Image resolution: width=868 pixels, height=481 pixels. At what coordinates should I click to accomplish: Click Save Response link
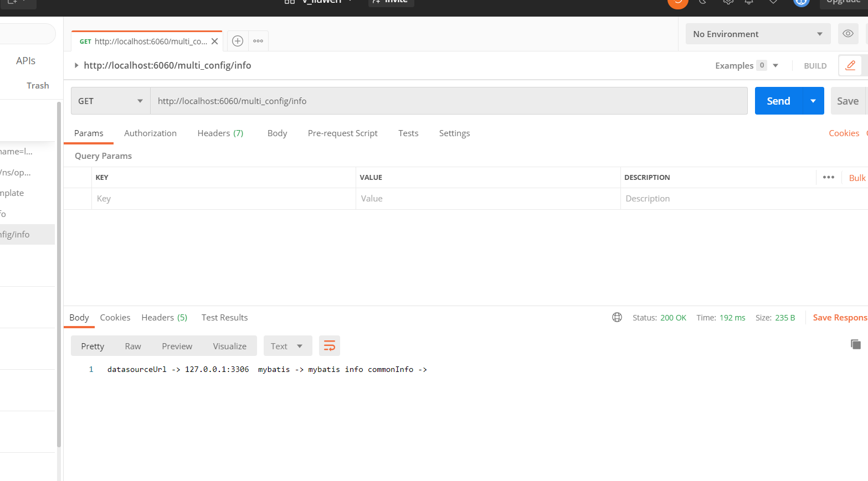click(x=840, y=318)
